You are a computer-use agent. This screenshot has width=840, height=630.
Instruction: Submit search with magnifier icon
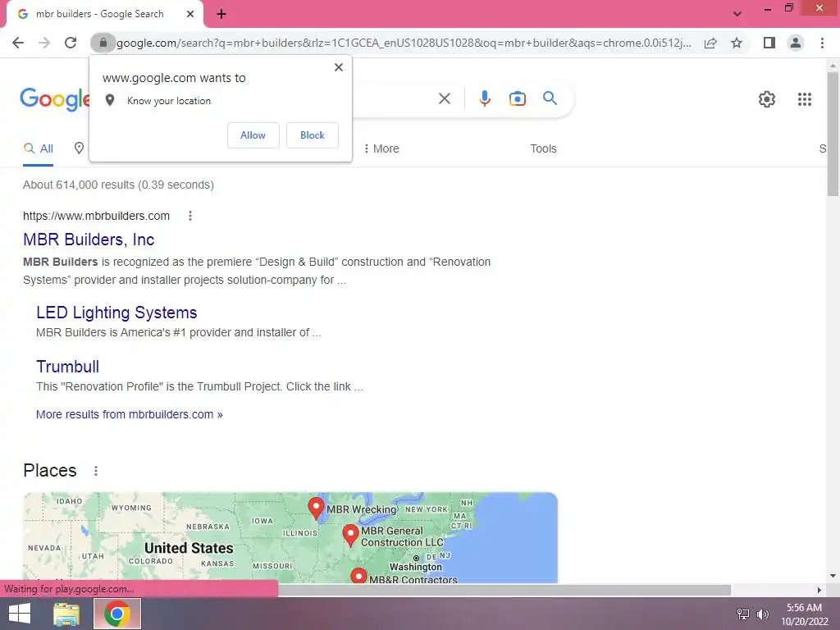550,98
